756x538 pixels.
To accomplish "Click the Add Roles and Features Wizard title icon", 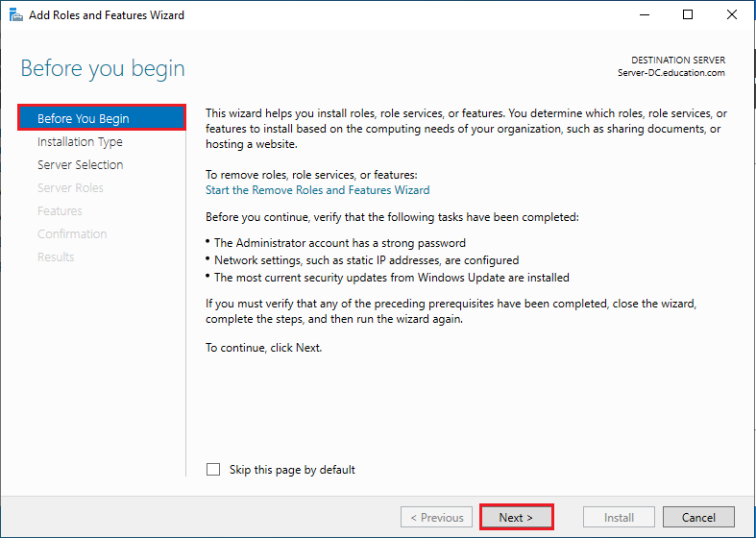I will coord(14,15).
